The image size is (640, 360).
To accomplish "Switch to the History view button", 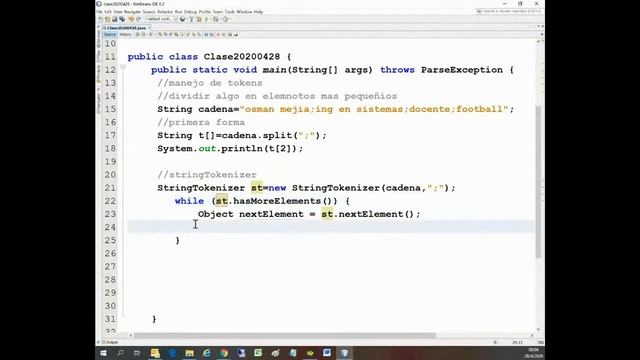I will [x=125, y=35].
